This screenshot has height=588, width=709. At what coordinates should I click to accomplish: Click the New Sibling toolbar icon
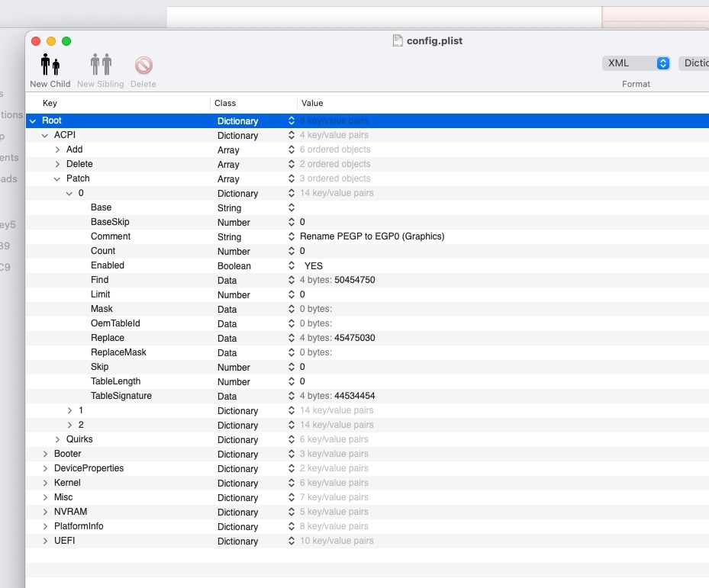tap(100, 66)
